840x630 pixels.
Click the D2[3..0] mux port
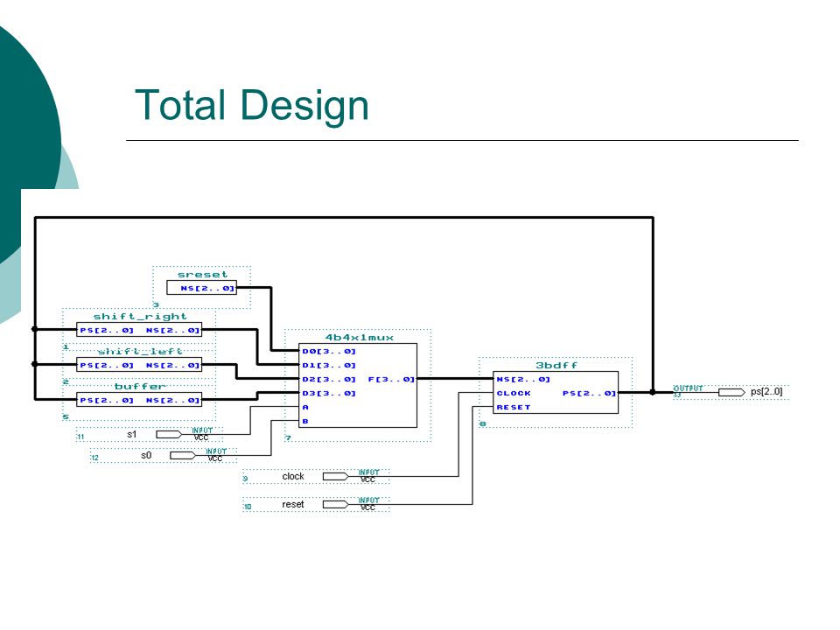point(329,379)
